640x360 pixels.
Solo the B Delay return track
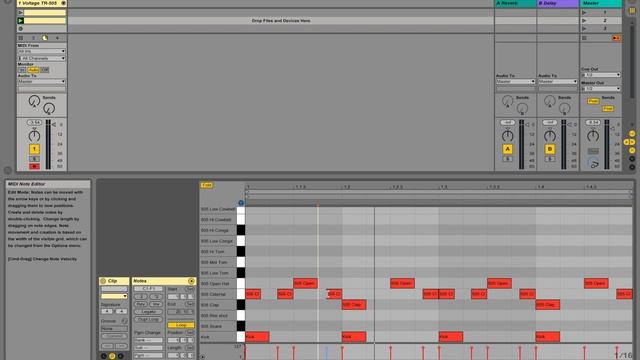tap(550, 159)
